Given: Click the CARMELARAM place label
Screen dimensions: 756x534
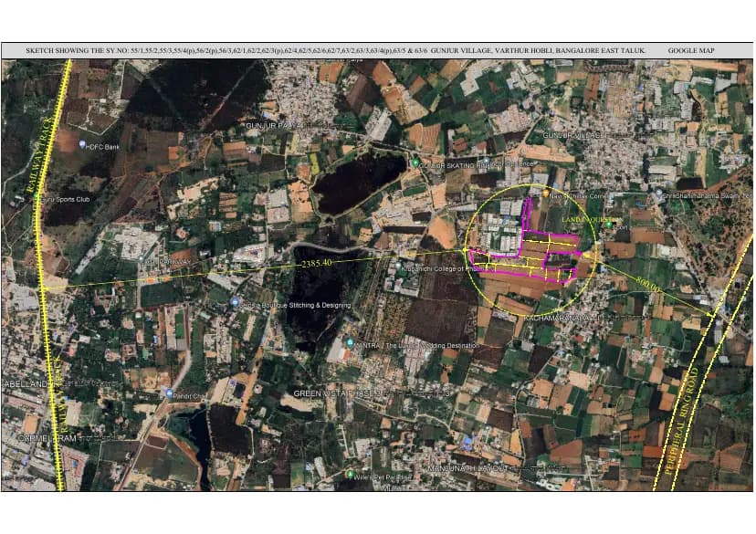Looking at the screenshot, I should (47, 438).
